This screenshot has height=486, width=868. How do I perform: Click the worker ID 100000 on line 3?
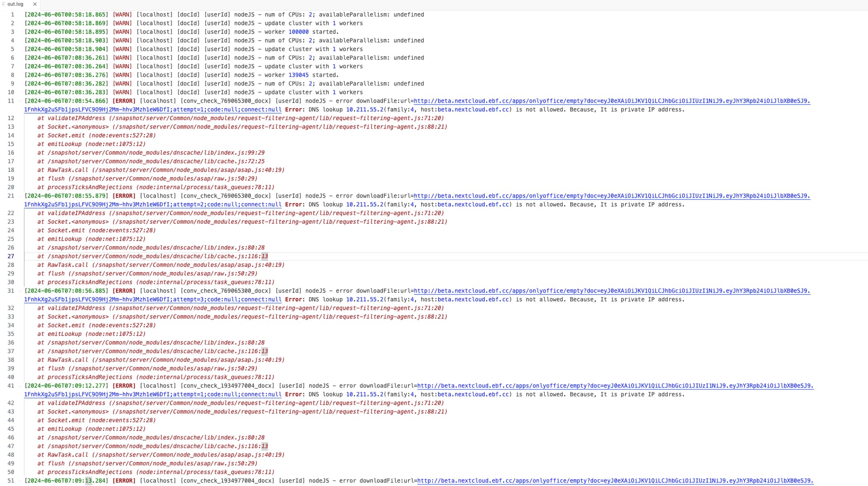[298, 32]
